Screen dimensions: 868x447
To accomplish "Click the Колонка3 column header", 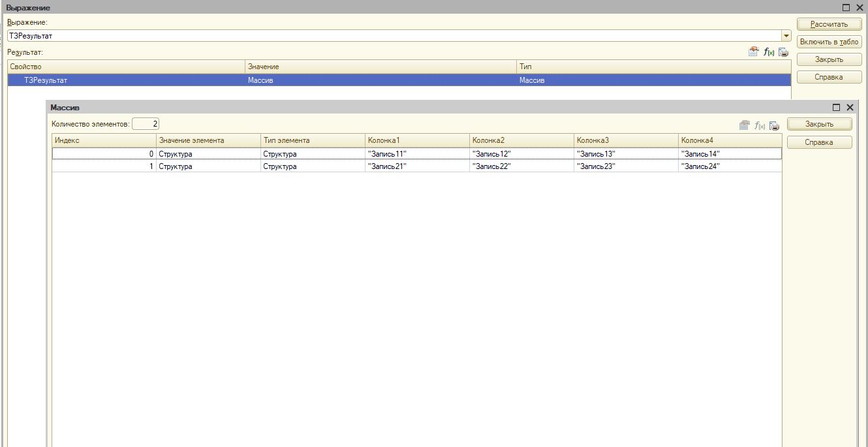I will pyautogui.click(x=626, y=140).
